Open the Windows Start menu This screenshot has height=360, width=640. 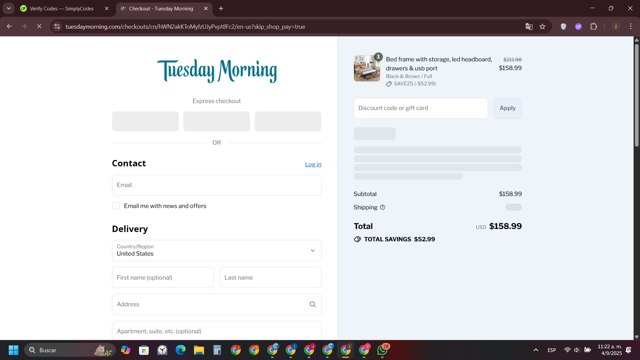(x=13, y=350)
